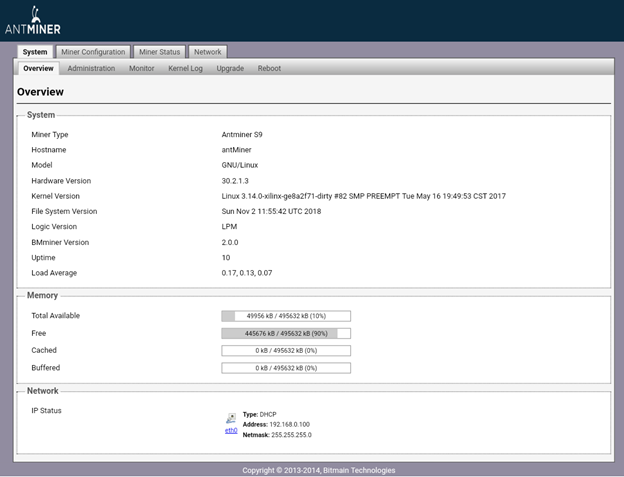Click the Cached memory progress bar
The width and height of the screenshot is (624, 477).
coord(286,350)
